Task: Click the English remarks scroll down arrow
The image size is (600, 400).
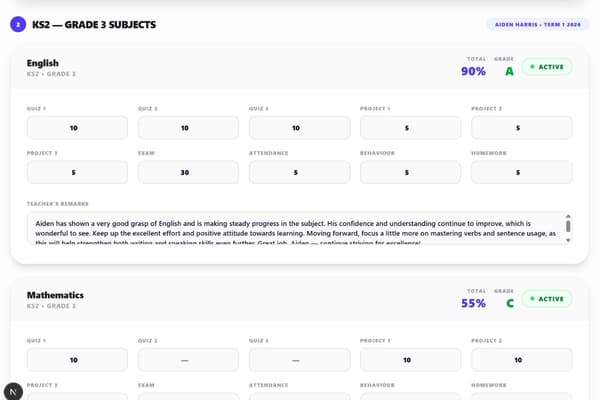Action: pos(568,240)
